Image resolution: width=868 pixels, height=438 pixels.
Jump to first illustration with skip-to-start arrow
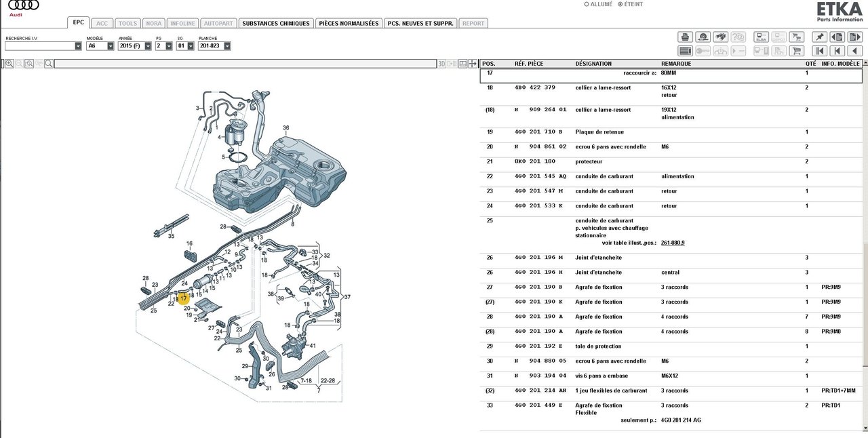pos(820,51)
